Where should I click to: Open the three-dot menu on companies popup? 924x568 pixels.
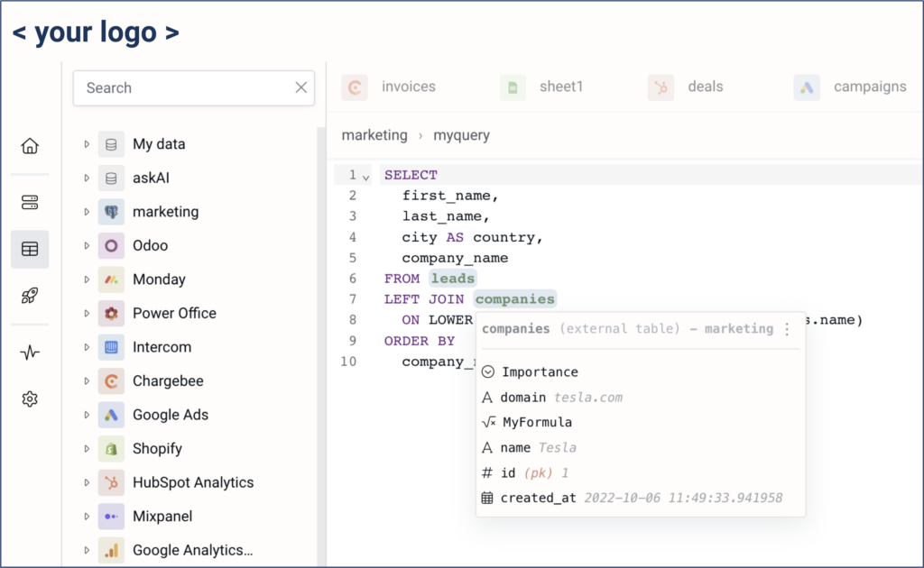coord(788,330)
